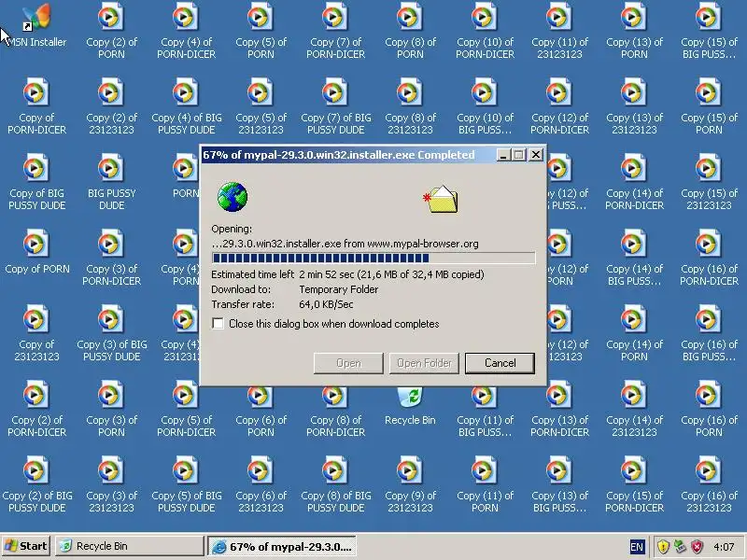
Task: Minimize the download dialog window
Action: [503, 155]
